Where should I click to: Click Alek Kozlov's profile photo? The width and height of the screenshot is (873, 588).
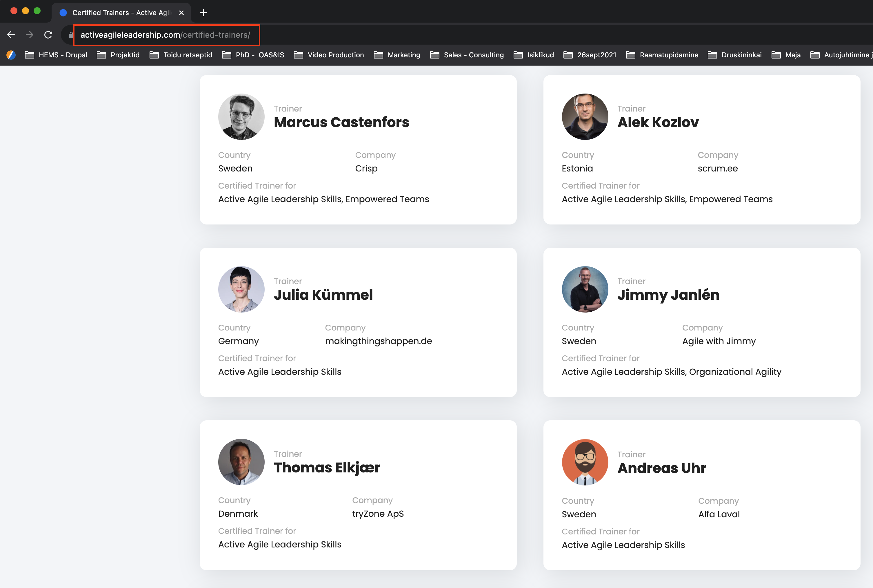[585, 117]
